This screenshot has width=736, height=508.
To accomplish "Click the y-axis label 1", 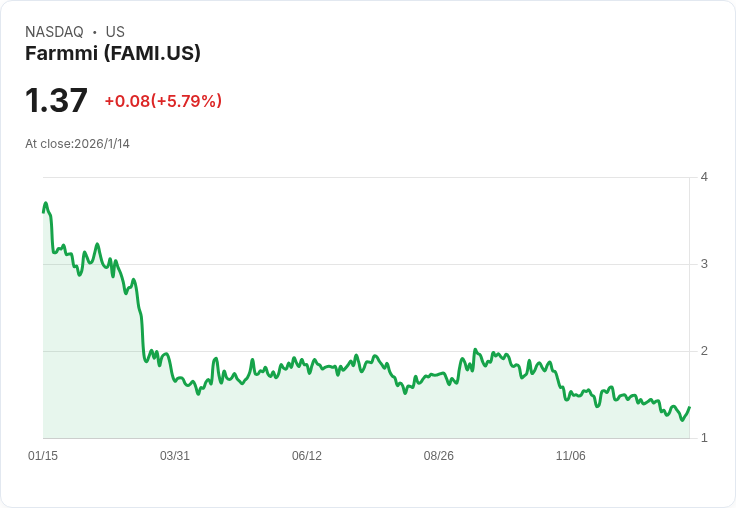I will click(704, 438).
